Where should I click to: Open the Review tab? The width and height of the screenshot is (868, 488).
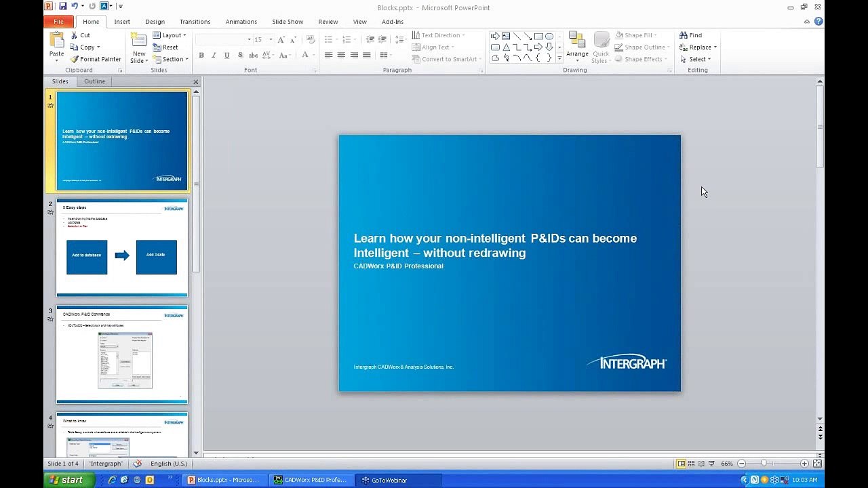(x=328, y=22)
